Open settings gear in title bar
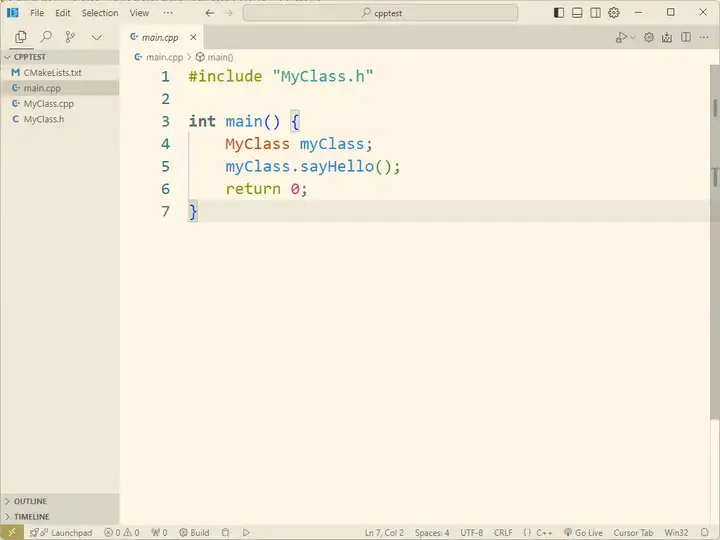The height and width of the screenshot is (540, 720). [614, 13]
